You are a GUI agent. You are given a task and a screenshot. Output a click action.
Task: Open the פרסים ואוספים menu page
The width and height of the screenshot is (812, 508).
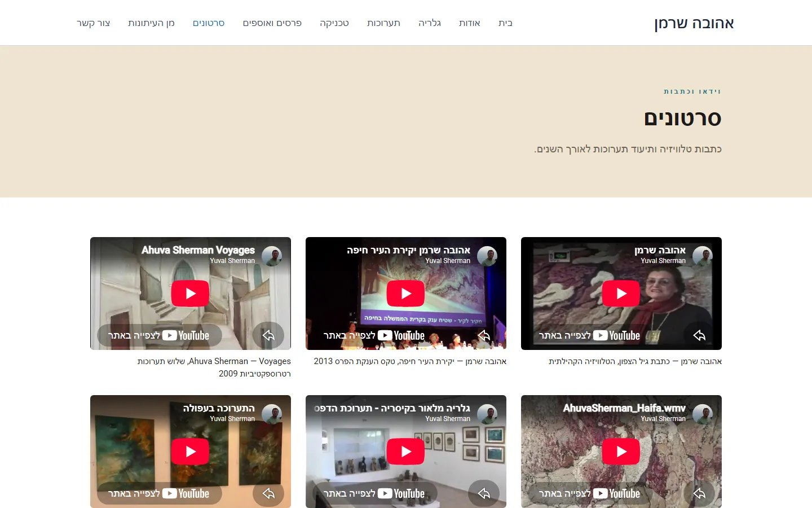[272, 23]
